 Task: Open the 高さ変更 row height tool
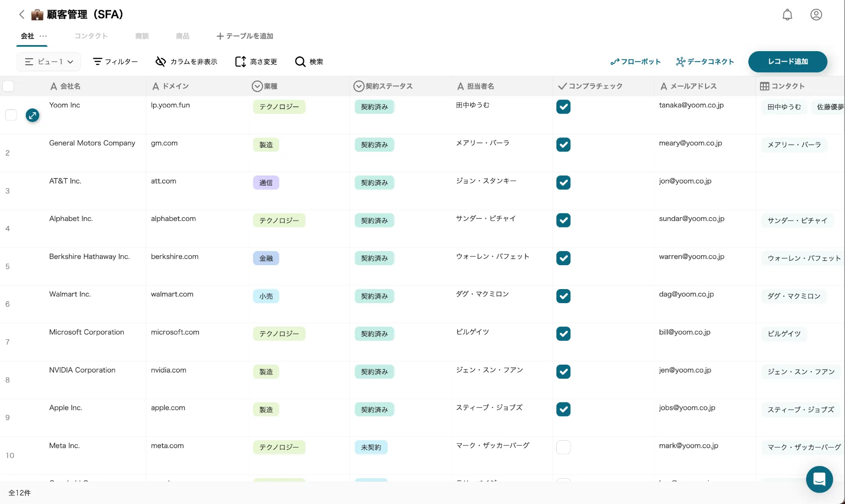tap(255, 61)
